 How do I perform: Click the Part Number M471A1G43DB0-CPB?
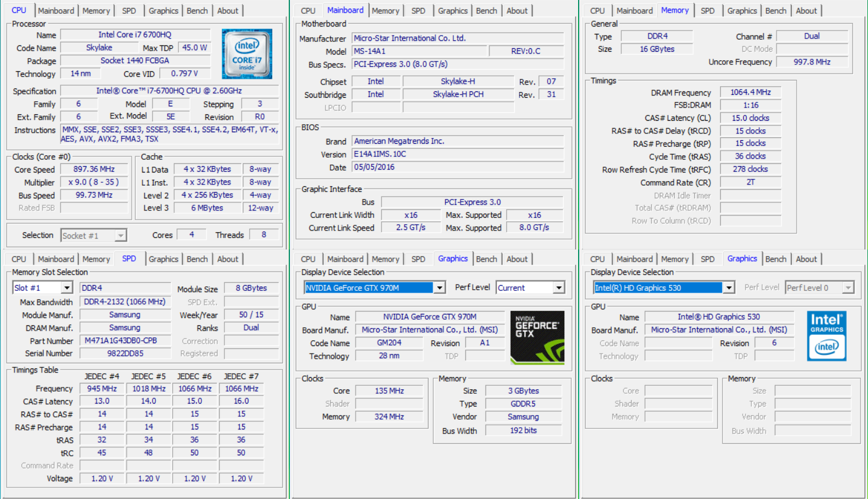tap(125, 340)
